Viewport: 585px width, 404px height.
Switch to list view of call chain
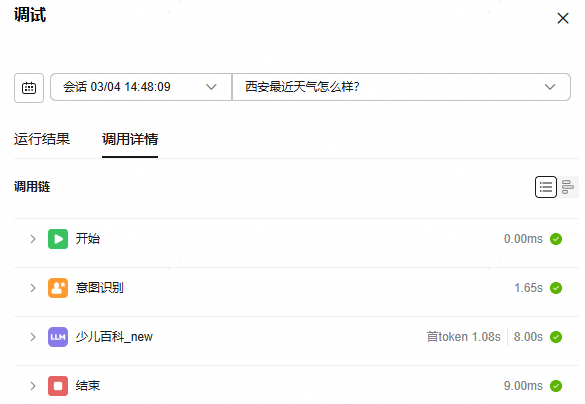coord(545,187)
